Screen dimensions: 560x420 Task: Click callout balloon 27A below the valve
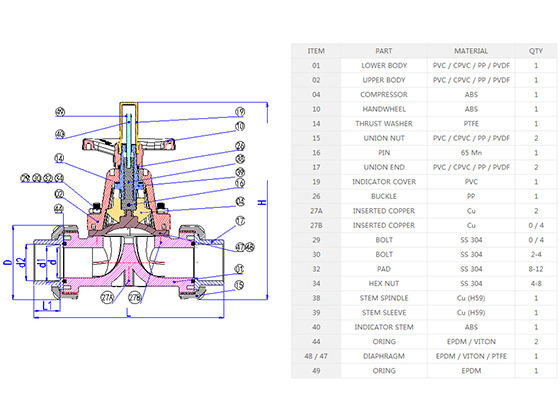(108, 297)
